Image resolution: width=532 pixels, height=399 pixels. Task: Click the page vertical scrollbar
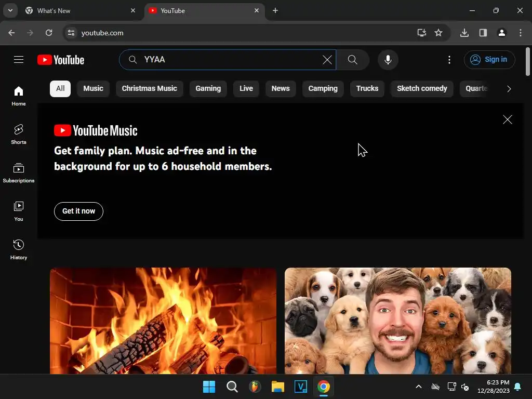(x=528, y=62)
